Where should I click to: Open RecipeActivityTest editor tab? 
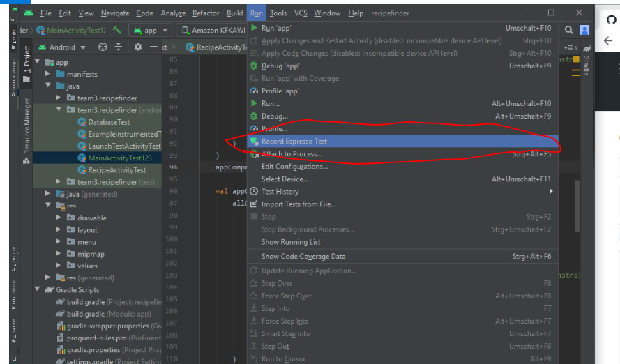217,47
